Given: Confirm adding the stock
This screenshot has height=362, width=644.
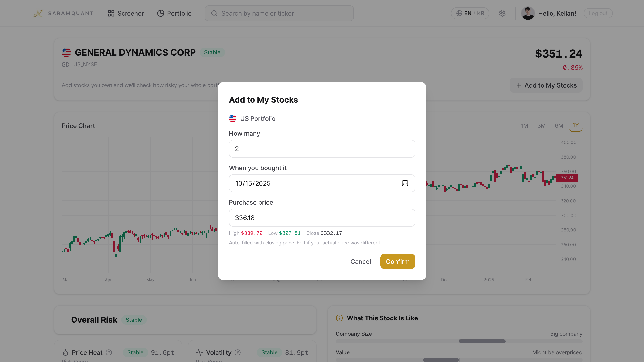Looking at the screenshot, I should pyautogui.click(x=398, y=261).
